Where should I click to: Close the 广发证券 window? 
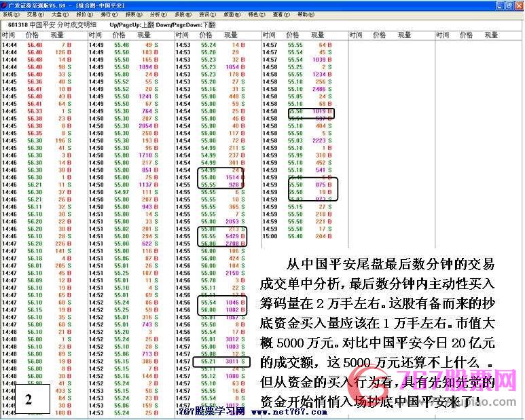pyautogui.click(x=519, y=5)
